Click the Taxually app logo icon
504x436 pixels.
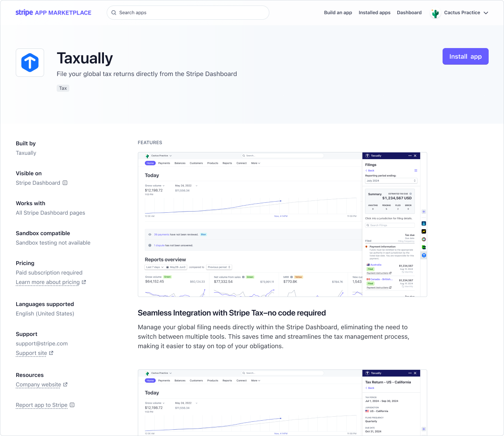pos(30,63)
